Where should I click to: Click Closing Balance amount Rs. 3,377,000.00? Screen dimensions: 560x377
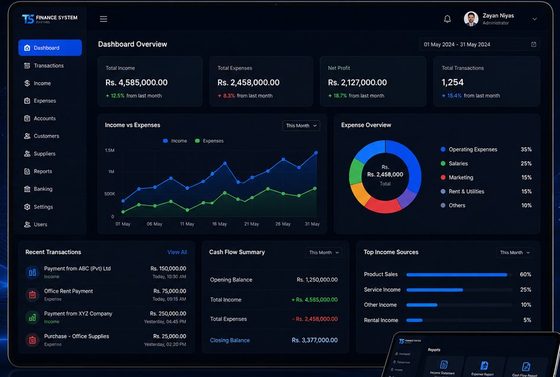click(315, 340)
